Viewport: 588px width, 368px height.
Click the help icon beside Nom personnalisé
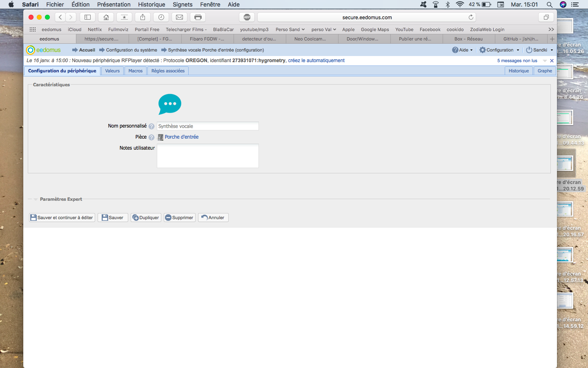(x=151, y=126)
